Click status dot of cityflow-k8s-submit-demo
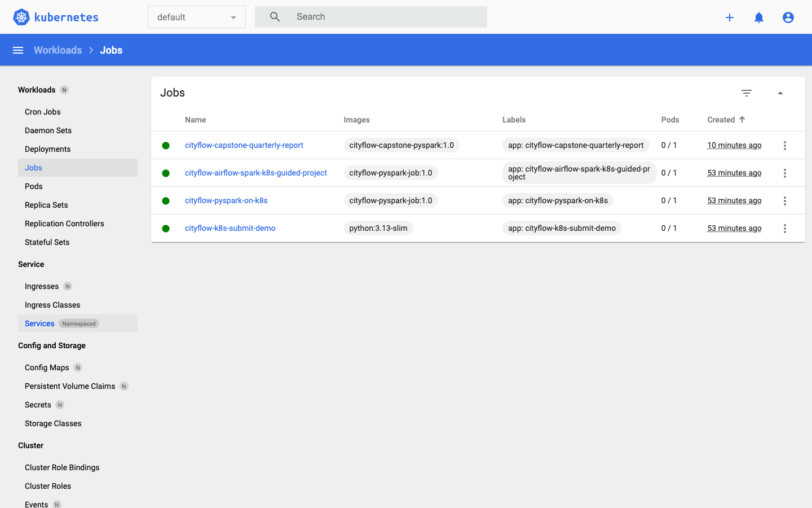The height and width of the screenshot is (508, 812). click(x=166, y=229)
